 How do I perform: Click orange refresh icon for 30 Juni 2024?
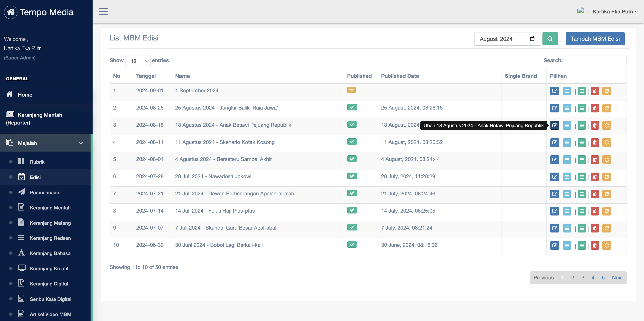(606, 245)
